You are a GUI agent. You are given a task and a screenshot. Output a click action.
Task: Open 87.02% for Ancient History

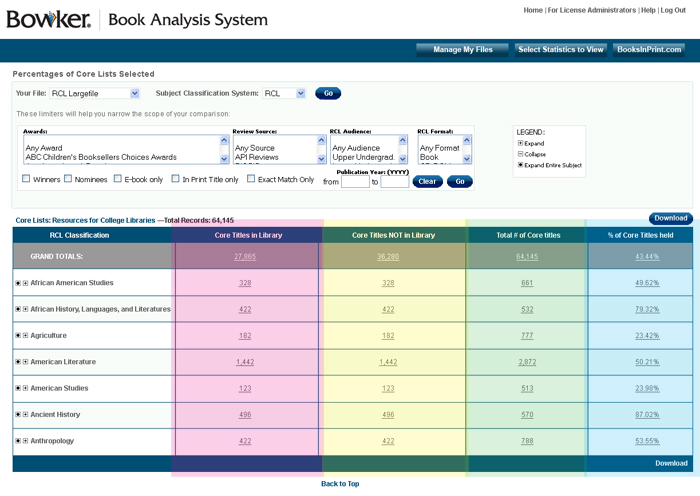tap(647, 415)
